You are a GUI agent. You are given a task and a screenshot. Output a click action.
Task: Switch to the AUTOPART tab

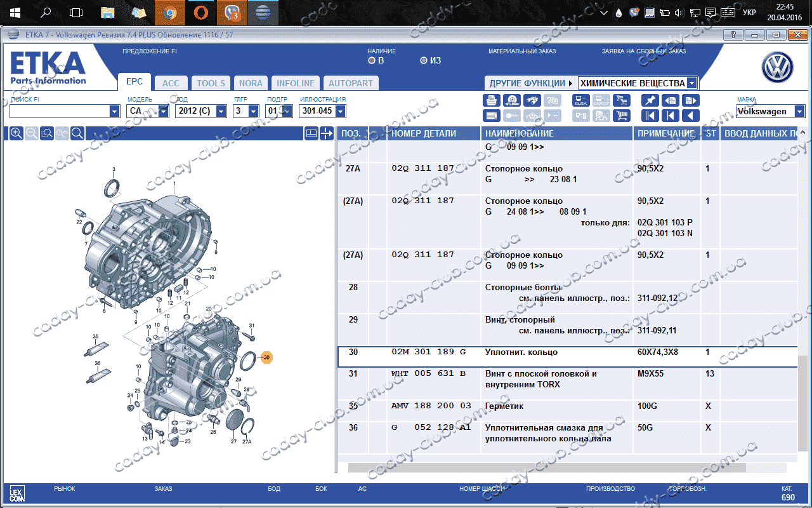(x=351, y=83)
